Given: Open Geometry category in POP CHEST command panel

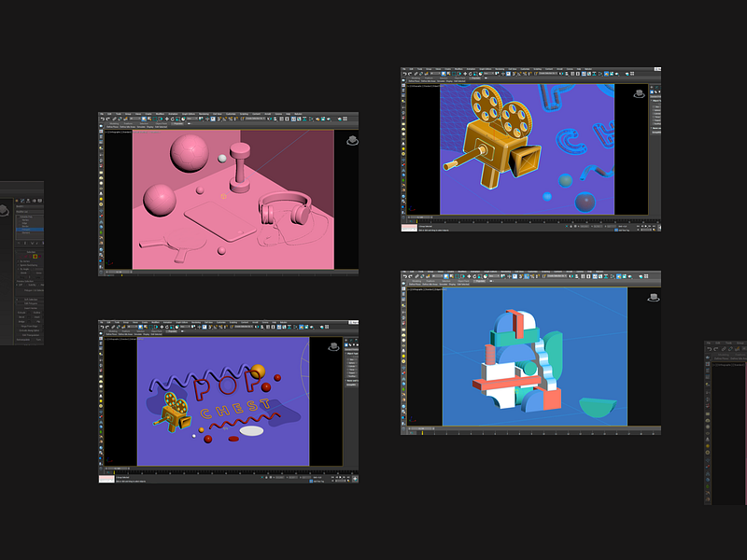Looking at the screenshot, I should pyautogui.click(x=346, y=344).
